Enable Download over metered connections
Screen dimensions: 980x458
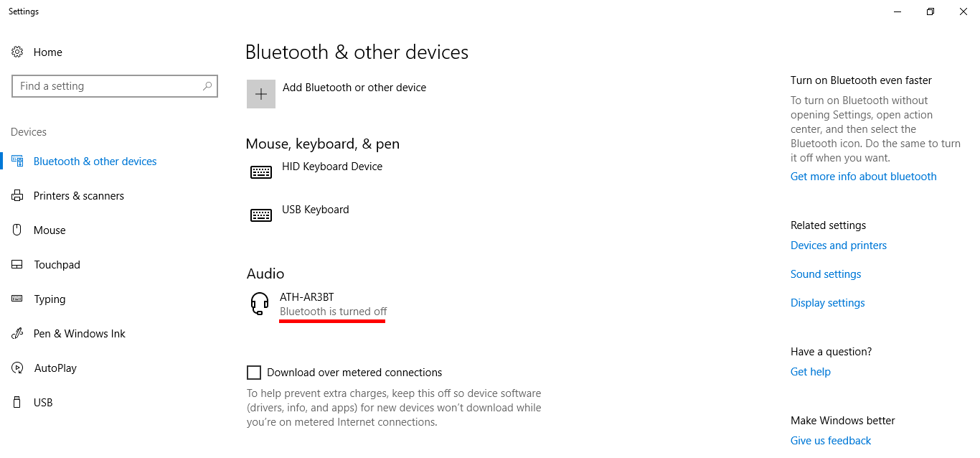(254, 372)
